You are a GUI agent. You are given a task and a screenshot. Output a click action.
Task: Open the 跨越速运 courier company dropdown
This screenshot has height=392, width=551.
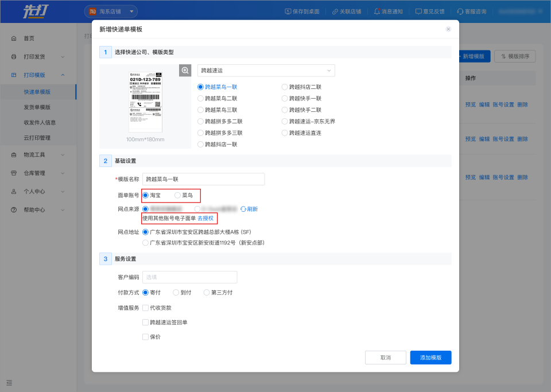[266, 71]
